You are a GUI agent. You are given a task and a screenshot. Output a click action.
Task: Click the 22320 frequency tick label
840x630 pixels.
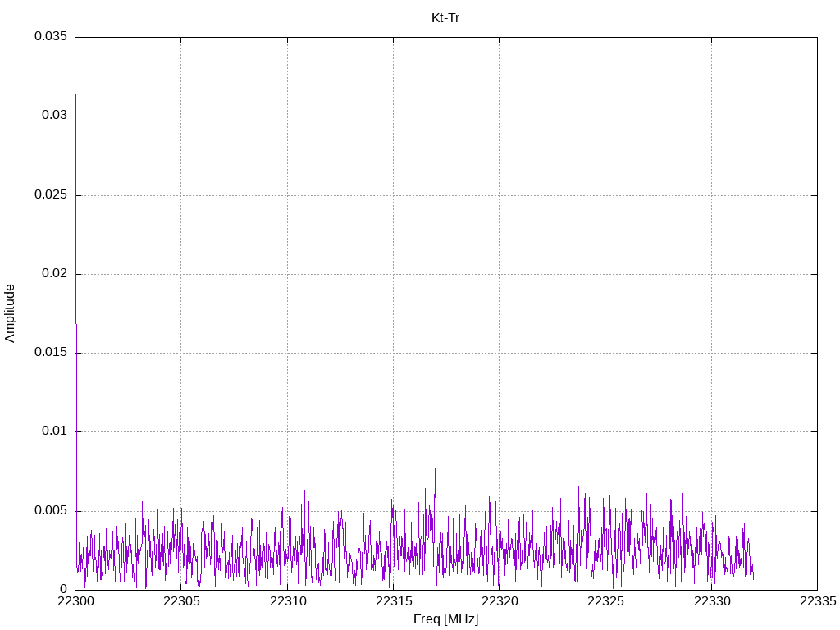pos(499,601)
